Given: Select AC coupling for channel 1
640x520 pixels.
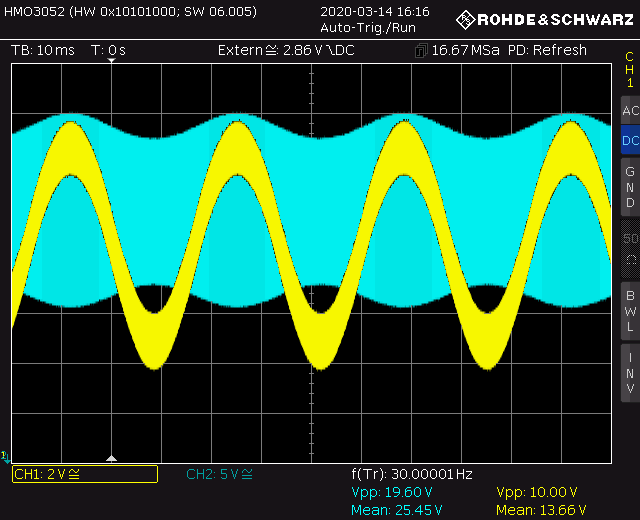Looking at the screenshot, I should [629, 111].
